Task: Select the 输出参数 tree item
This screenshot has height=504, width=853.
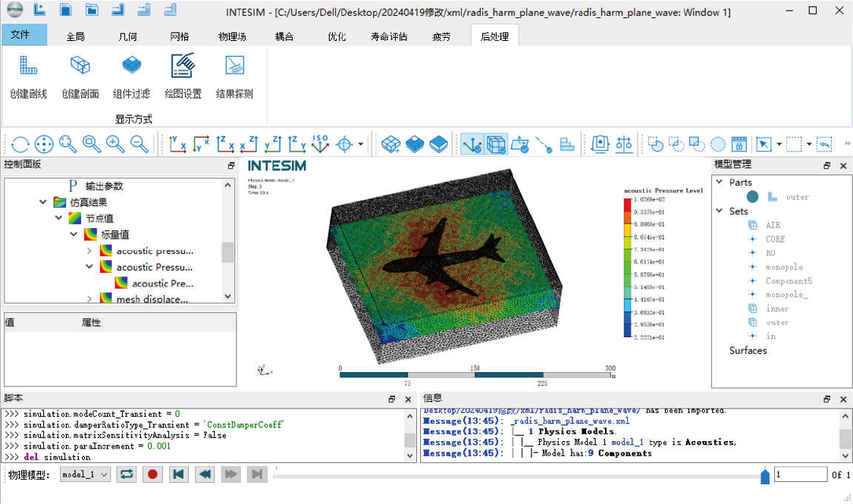Action: pyautogui.click(x=104, y=186)
